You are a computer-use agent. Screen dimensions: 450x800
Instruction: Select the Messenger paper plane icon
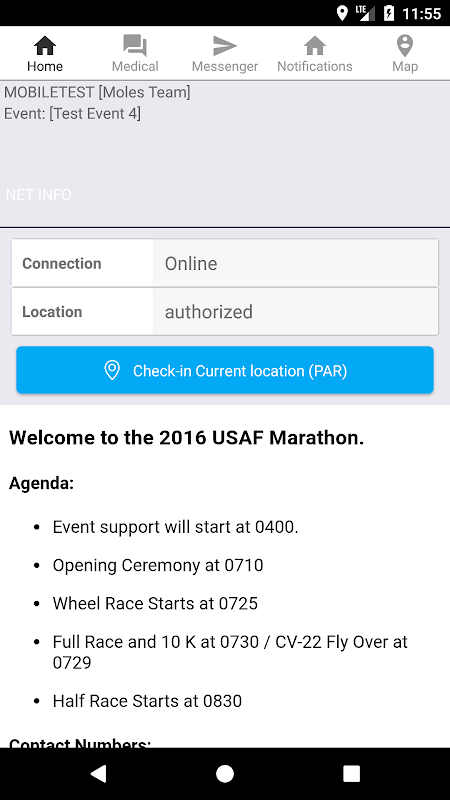click(x=225, y=45)
